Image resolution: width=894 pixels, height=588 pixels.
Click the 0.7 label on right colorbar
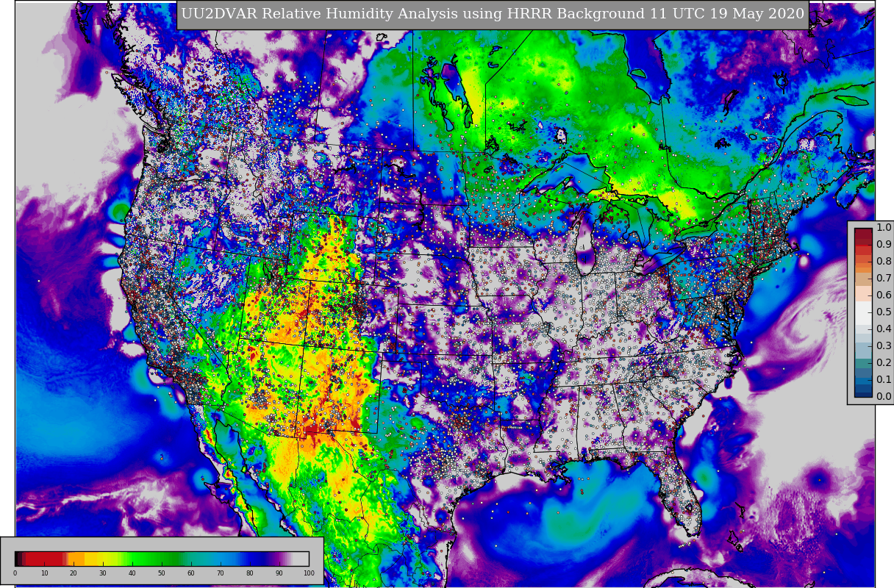(x=884, y=278)
